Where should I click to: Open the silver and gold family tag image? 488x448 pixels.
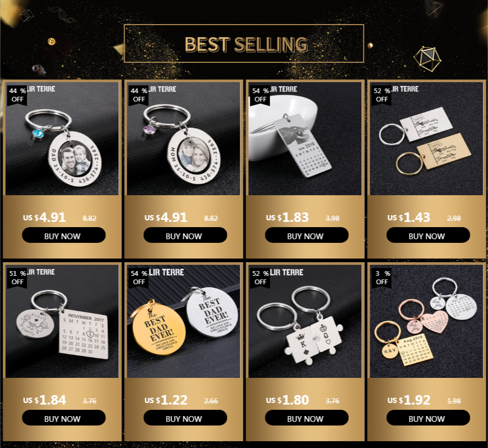[426, 139]
